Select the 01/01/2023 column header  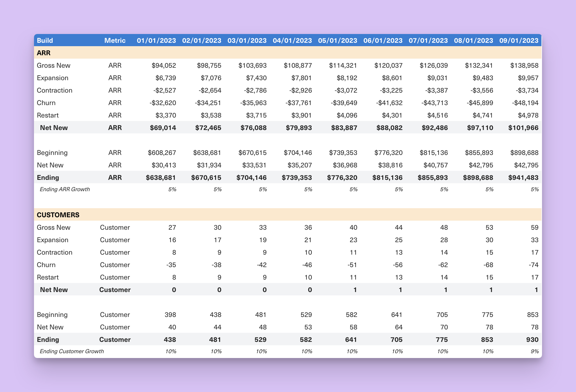click(x=156, y=41)
